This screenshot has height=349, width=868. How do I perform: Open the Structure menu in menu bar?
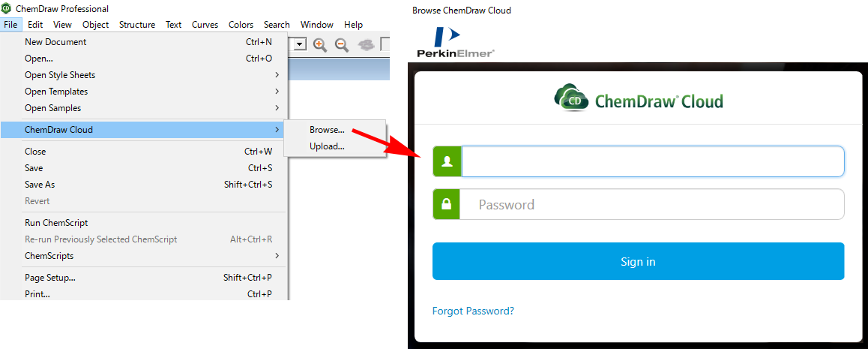(x=137, y=25)
